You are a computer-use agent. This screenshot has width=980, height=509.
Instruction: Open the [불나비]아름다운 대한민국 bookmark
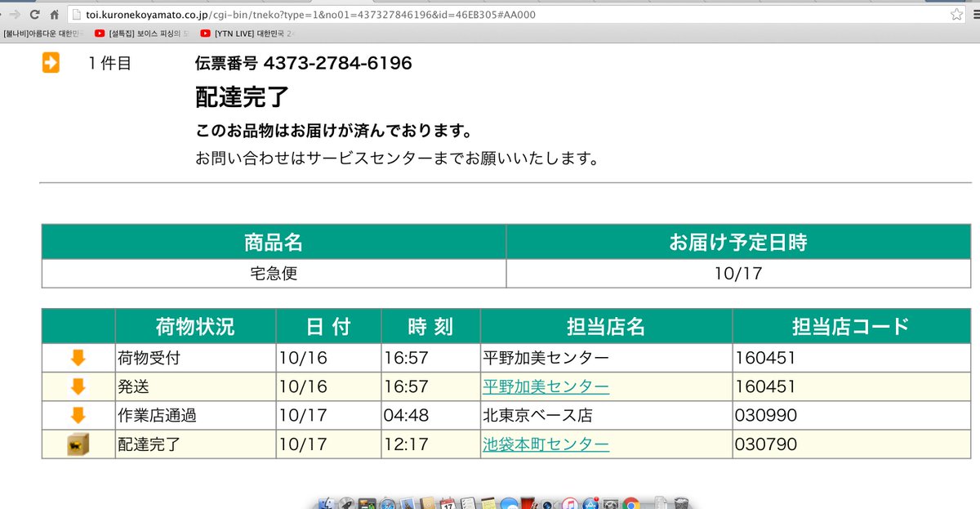[43, 33]
